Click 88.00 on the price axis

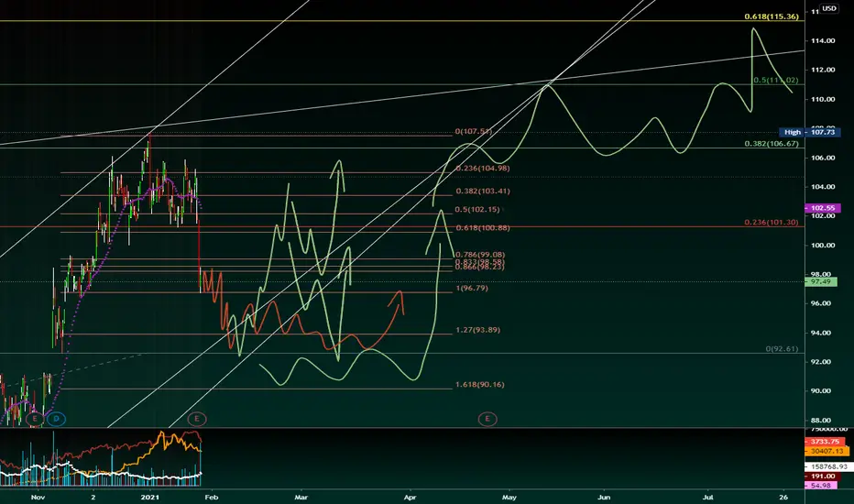tap(823, 421)
